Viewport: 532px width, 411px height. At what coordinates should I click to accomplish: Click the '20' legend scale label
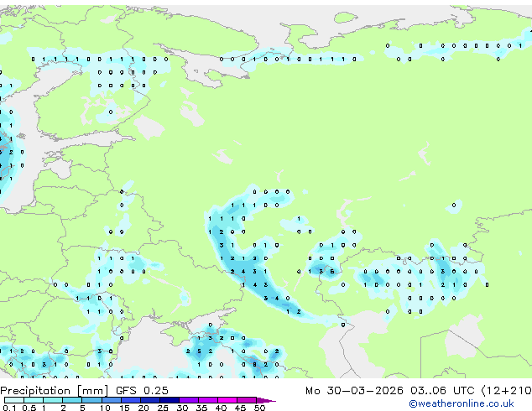tap(143, 408)
